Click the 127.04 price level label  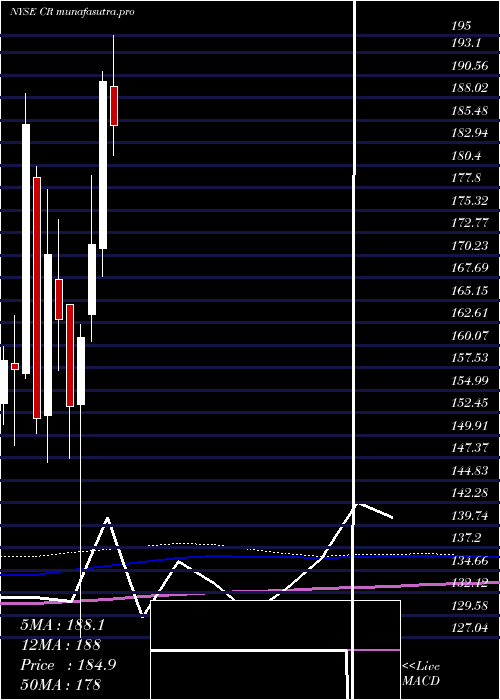[x=470, y=628]
